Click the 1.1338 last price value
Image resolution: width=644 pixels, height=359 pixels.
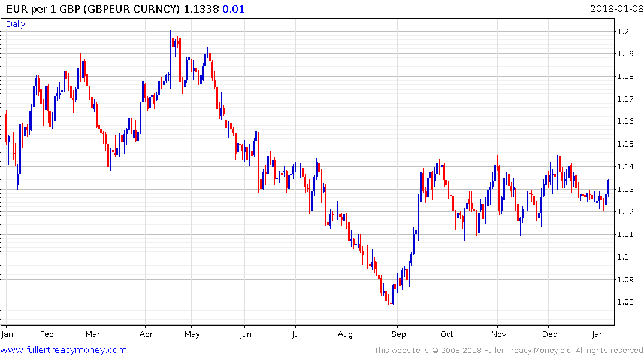201,9
